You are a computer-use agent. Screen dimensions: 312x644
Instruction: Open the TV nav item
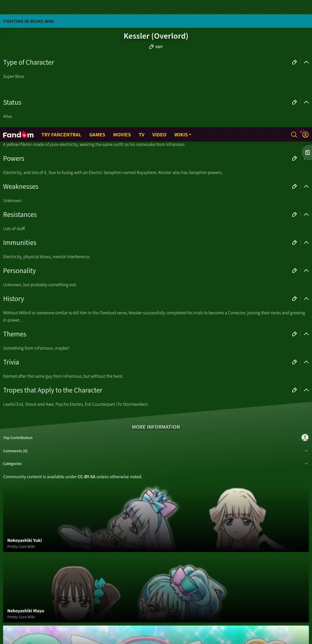[x=141, y=135]
